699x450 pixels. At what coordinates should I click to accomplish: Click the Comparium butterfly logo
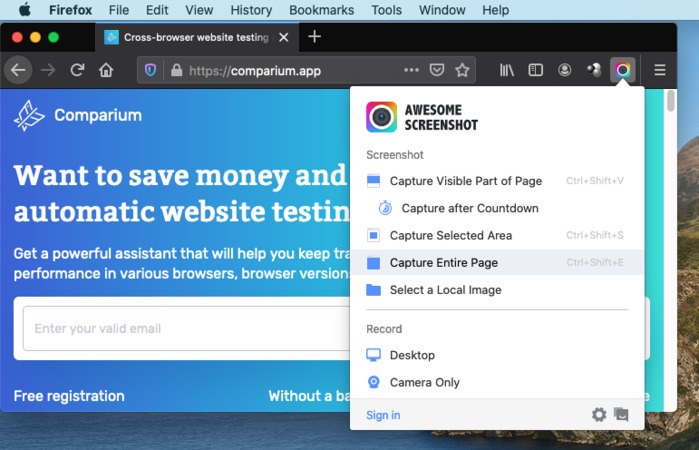[x=29, y=116]
